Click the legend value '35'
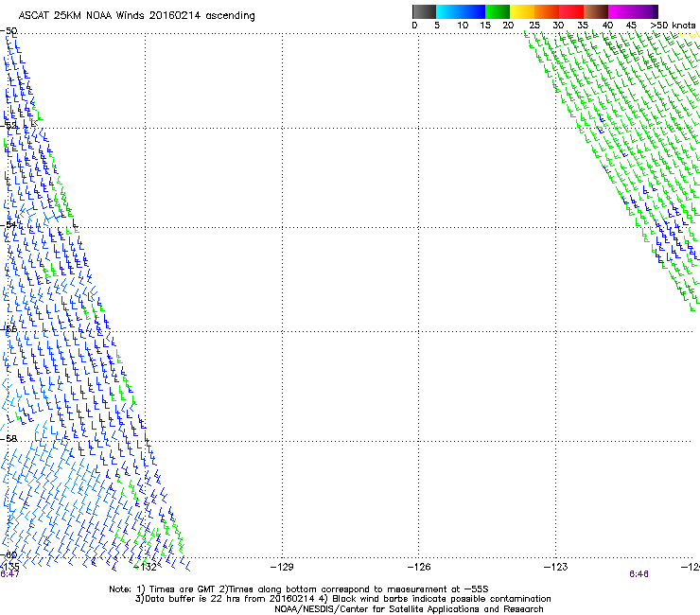This screenshot has width=700, height=615. (583, 26)
